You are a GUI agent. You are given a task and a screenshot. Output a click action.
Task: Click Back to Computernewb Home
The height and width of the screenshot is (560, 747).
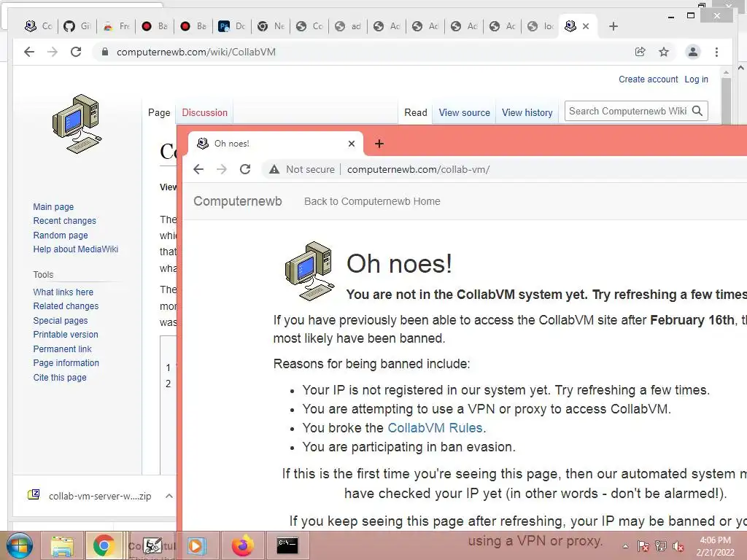click(x=372, y=201)
